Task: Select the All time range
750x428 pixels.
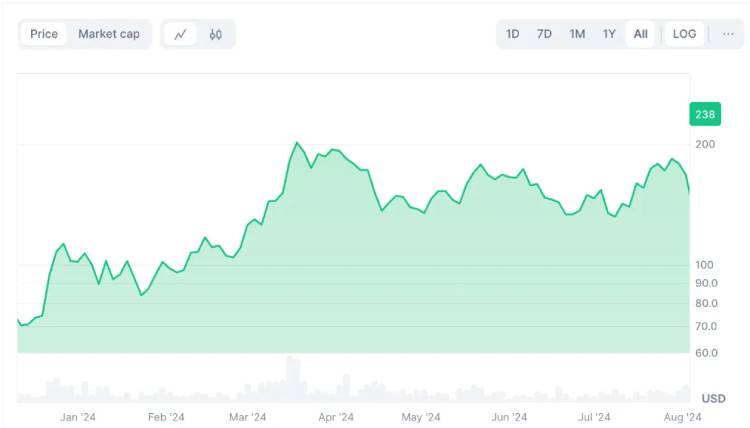Action: click(640, 34)
